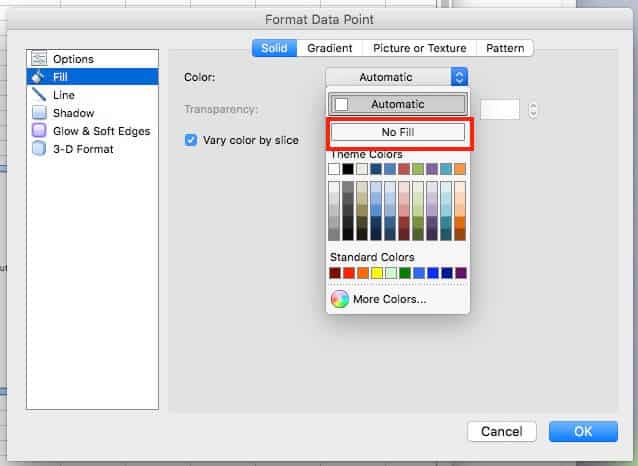Pick the darkest shade in orange column
The height and width of the screenshot is (466, 638).
pyautogui.click(x=460, y=234)
